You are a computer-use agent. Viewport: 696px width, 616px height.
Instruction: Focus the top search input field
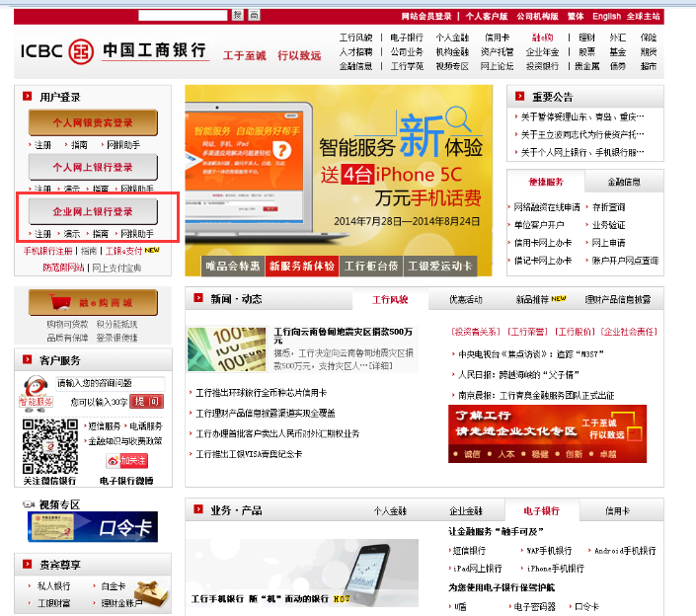coord(183,15)
